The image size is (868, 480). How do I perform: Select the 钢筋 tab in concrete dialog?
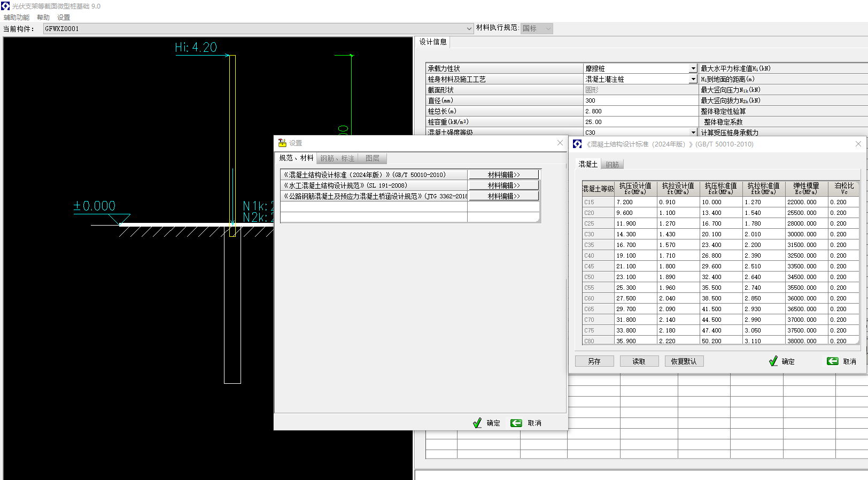612,165
